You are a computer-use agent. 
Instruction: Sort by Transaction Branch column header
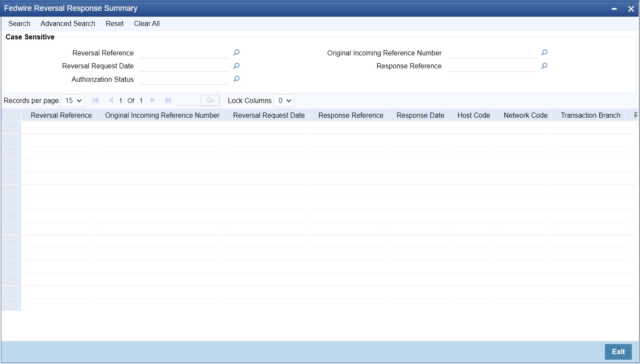591,115
